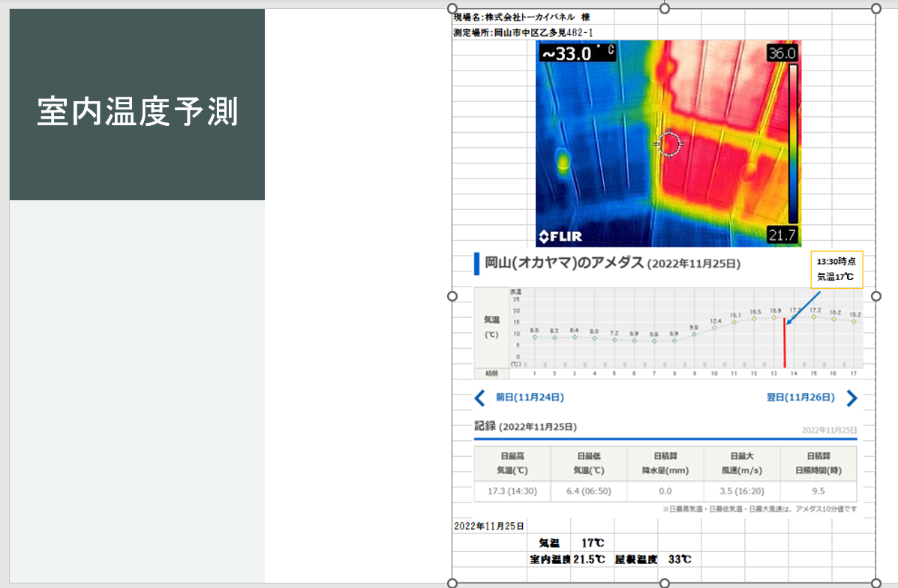Click the top-center resize handle of the picture
The height and width of the screenshot is (588, 898).
pyautogui.click(x=664, y=8)
